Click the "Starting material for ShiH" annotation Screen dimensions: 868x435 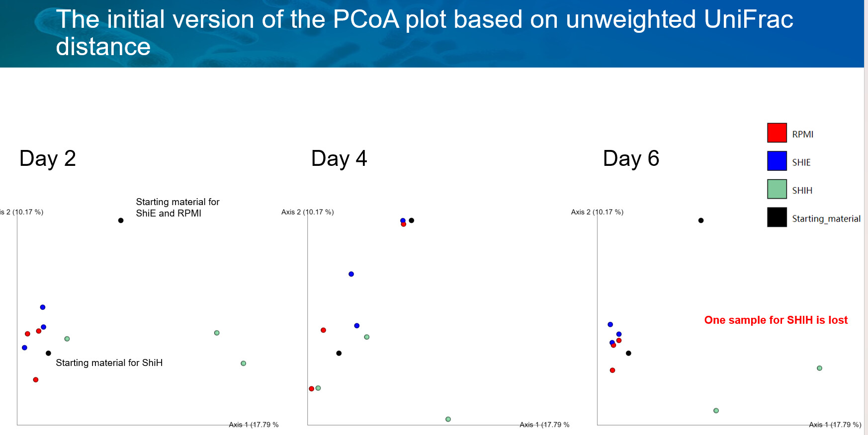tap(109, 363)
